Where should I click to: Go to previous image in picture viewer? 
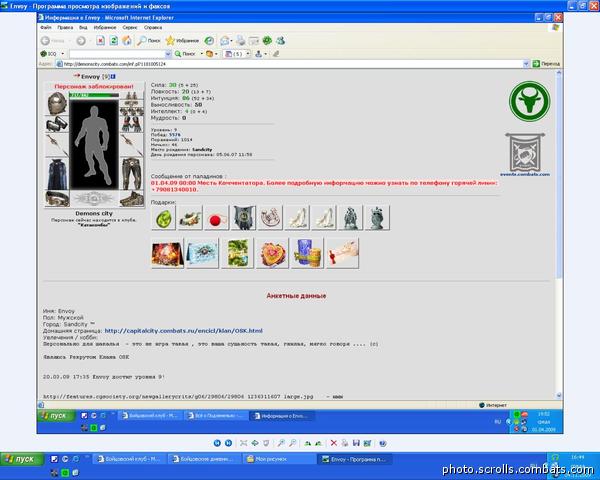coord(217,443)
